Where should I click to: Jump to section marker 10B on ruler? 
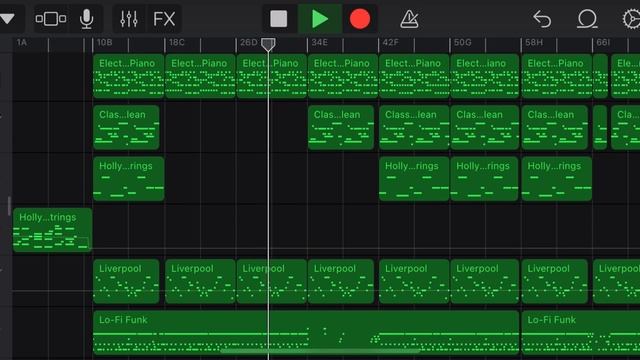coord(104,42)
